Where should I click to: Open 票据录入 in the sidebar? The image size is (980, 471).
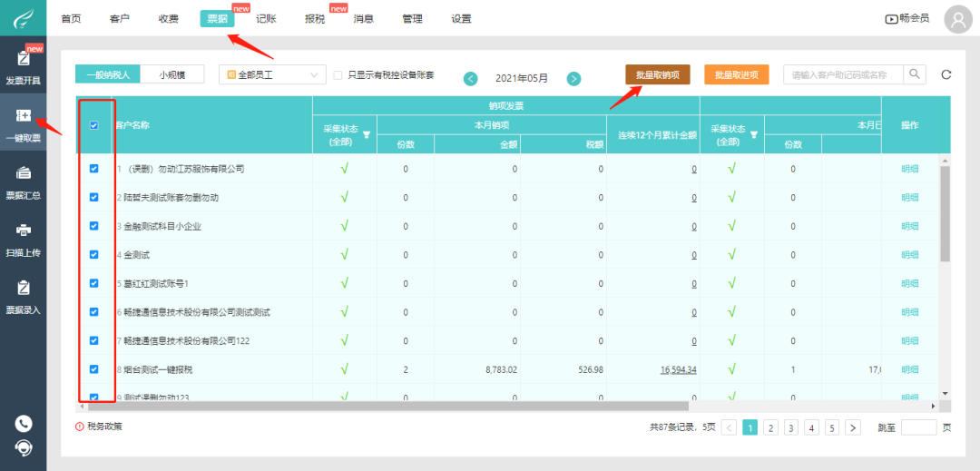point(23,298)
